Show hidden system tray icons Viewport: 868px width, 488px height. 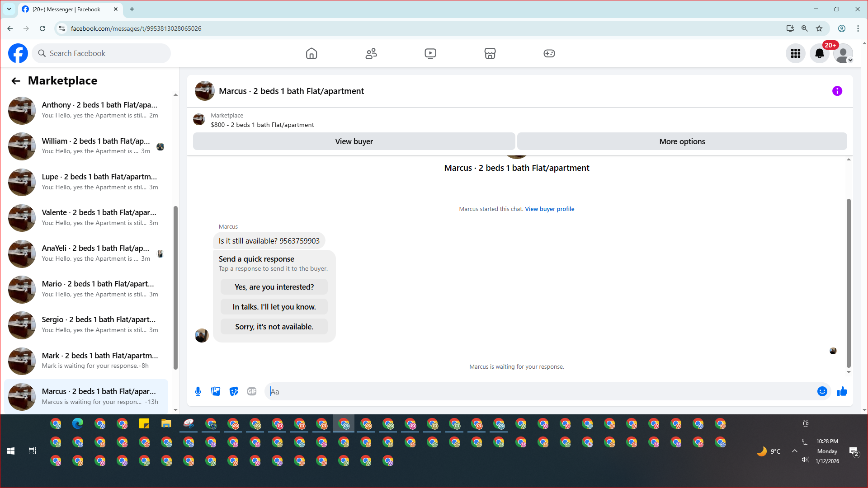[794, 451]
